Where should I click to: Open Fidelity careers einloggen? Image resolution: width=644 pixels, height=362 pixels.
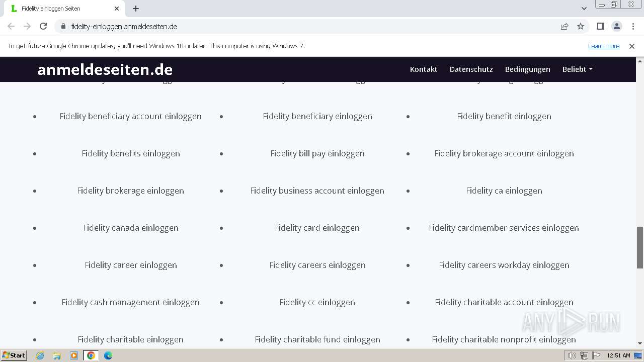317,265
